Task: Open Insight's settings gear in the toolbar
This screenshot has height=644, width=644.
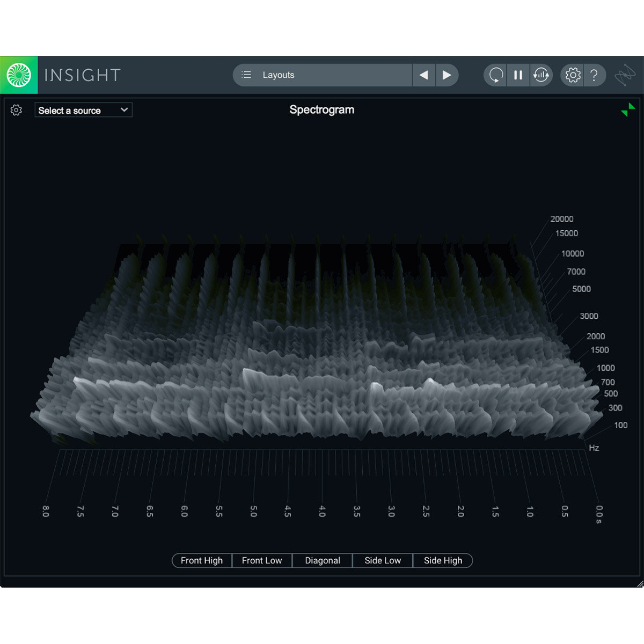Action: [572, 75]
